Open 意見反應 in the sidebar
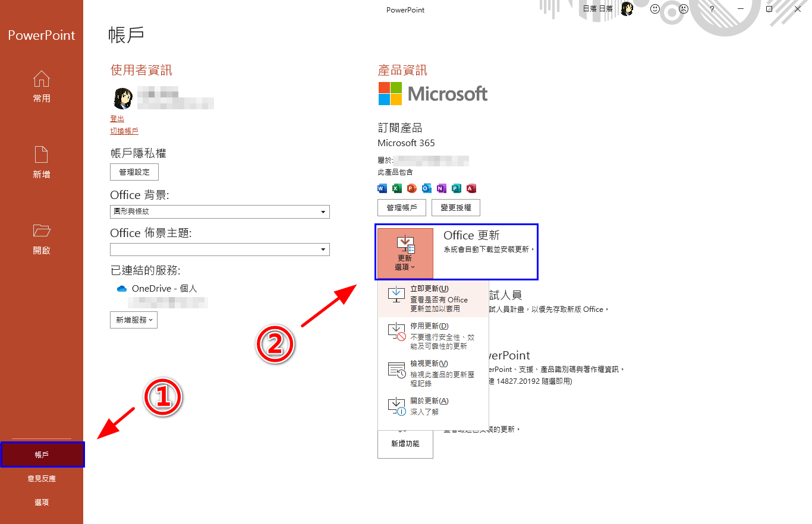 pyautogui.click(x=42, y=478)
